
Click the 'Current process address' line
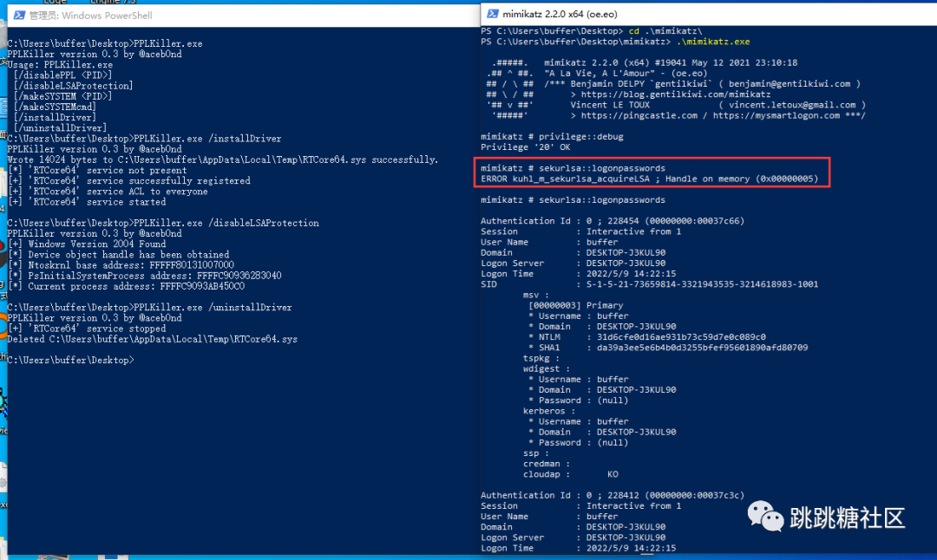pos(127,287)
